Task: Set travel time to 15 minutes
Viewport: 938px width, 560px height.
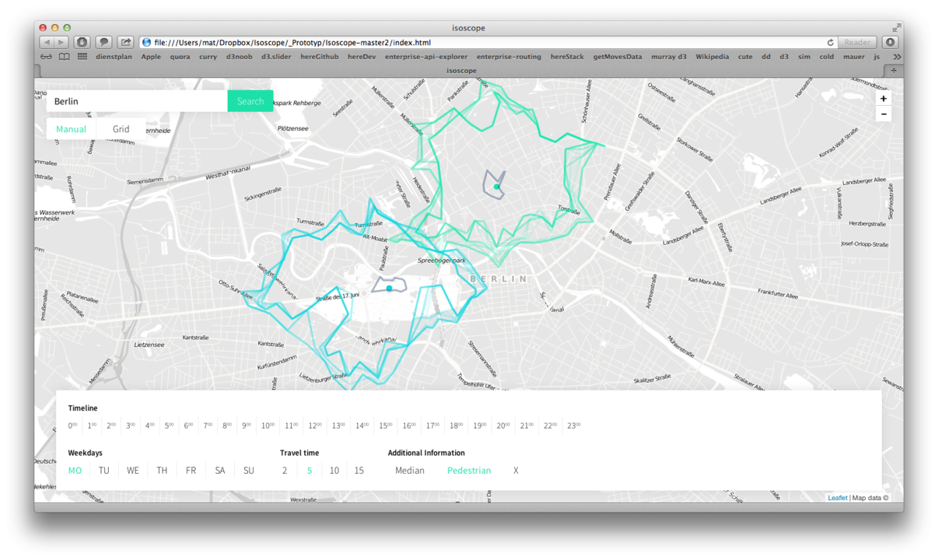Action: 359,471
